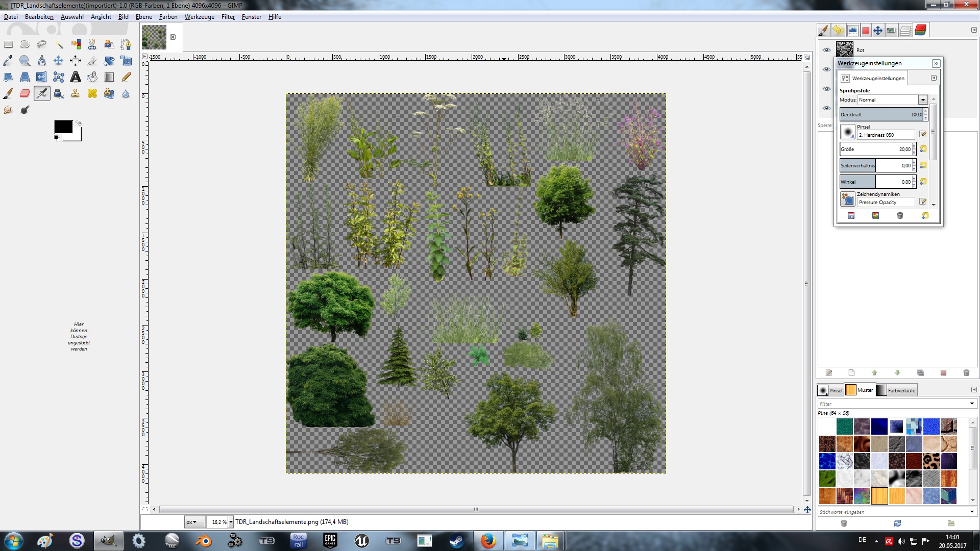The image size is (980, 551).
Task: Toggle the fourth eye visibility icon
Action: click(x=826, y=108)
